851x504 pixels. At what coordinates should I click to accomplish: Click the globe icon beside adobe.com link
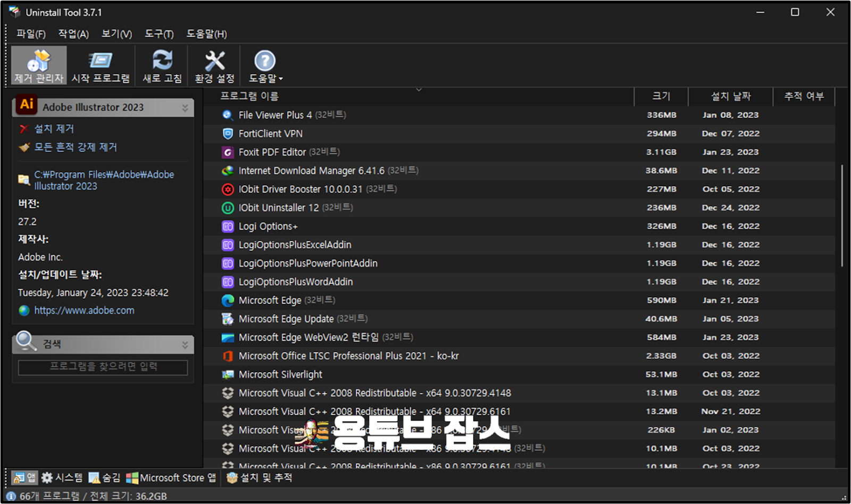click(x=24, y=310)
